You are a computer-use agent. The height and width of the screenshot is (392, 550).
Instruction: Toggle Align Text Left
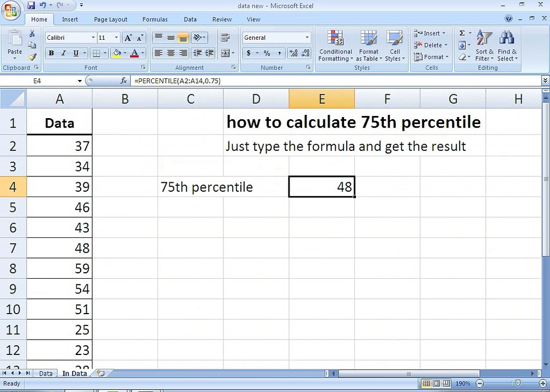pos(159,53)
